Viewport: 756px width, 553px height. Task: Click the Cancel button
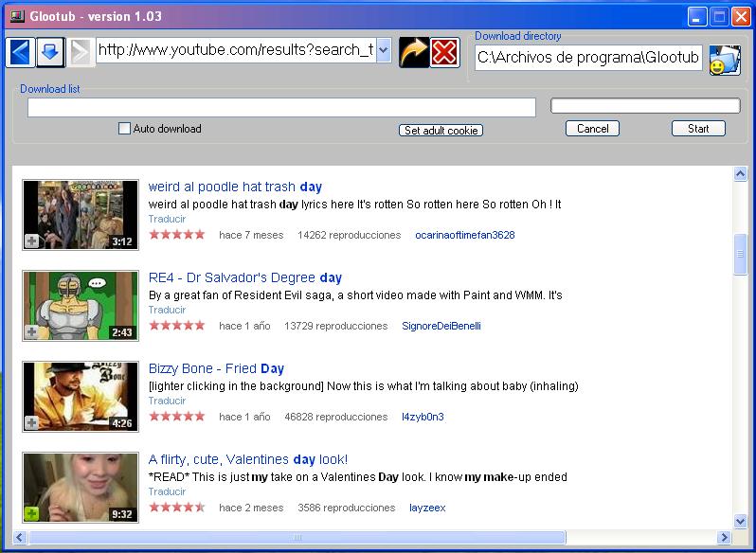[x=592, y=129]
